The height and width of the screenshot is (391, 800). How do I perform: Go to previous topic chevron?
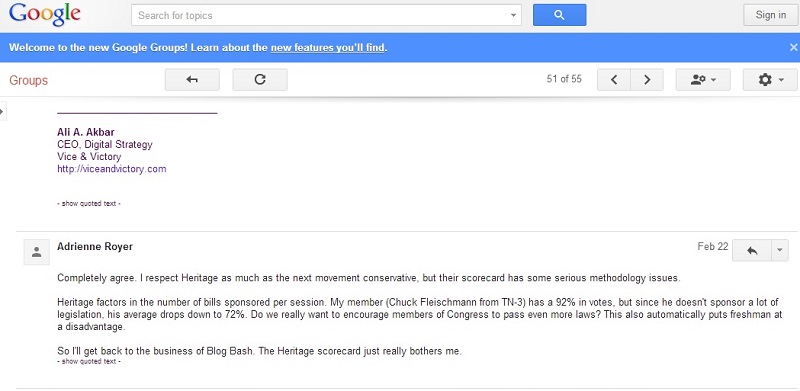click(x=614, y=80)
